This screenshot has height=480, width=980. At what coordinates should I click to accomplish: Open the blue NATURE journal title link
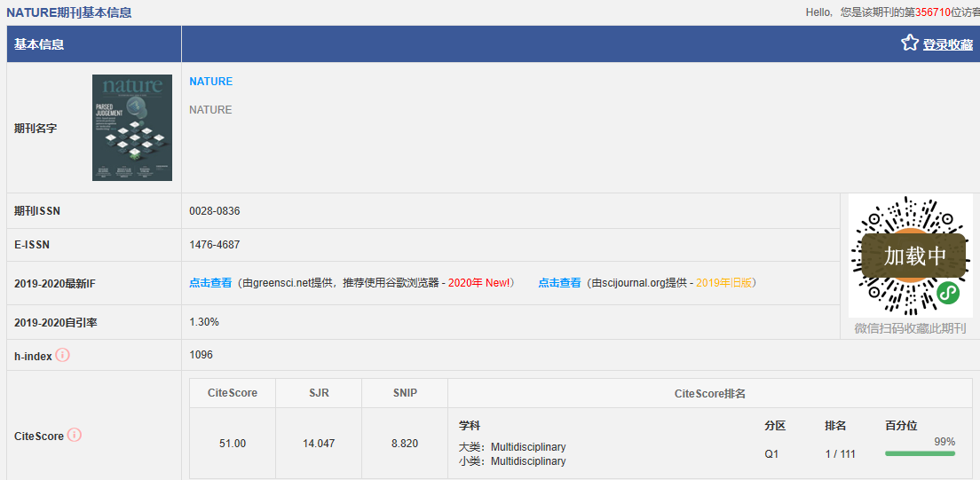[210, 82]
